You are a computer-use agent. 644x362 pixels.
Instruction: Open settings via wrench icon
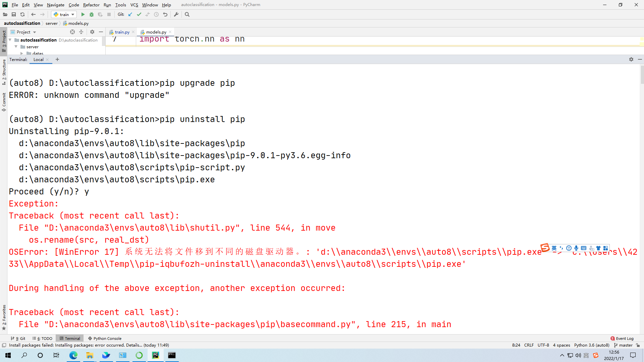coord(176,14)
